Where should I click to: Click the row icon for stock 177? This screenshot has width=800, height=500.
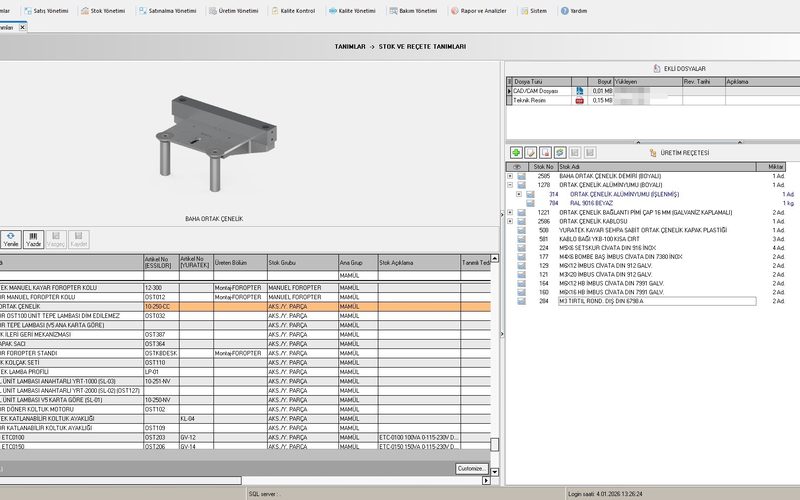click(x=521, y=257)
